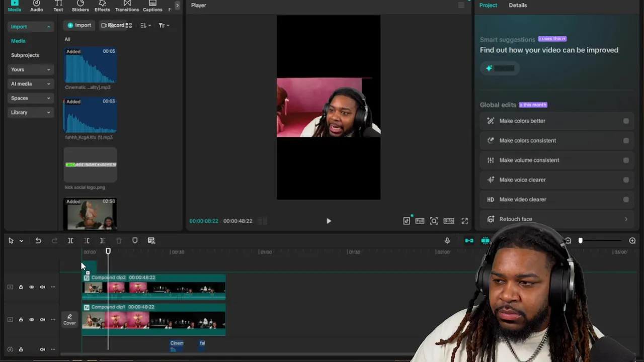This screenshot has height=362, width=644.
Task: Split the clip at playhead
Action: click(x=70, y=241)
